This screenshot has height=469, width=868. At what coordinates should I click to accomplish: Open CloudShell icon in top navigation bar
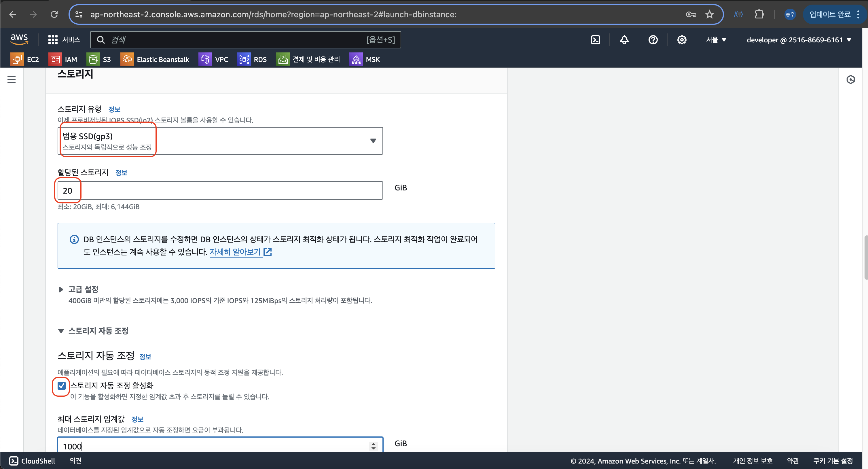point(595,40)
